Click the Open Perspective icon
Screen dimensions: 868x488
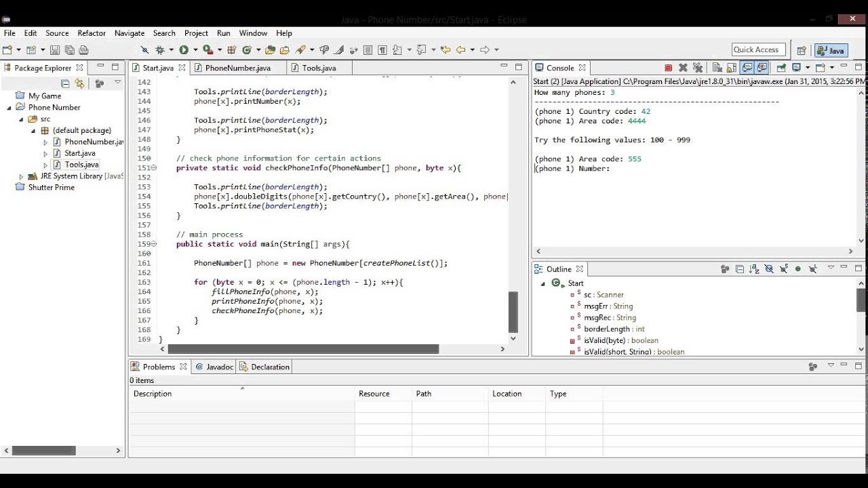[801, 50]
